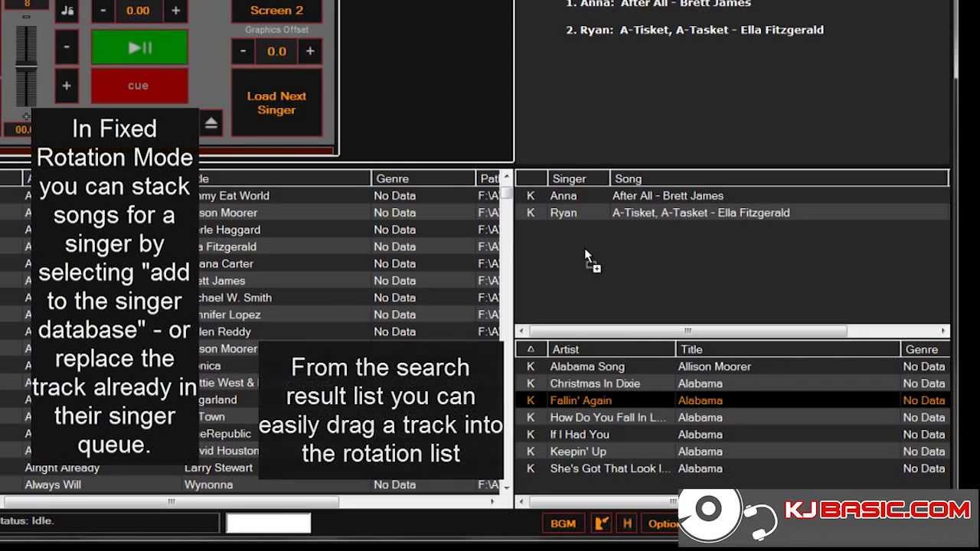
Task: Click queue line '1. Anna: After All - Brett James'
Action: click(658, 5)
